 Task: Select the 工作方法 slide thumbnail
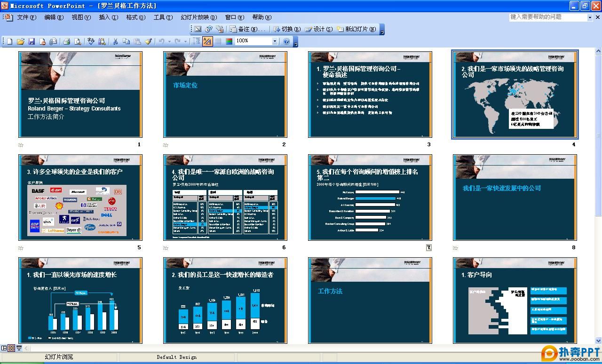(370, 301)
